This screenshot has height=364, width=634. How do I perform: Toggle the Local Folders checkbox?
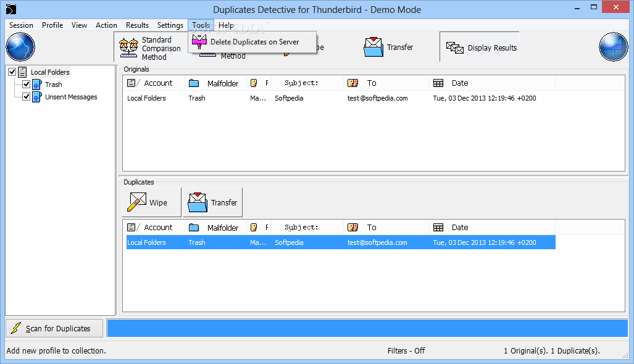tap(12, 72)
